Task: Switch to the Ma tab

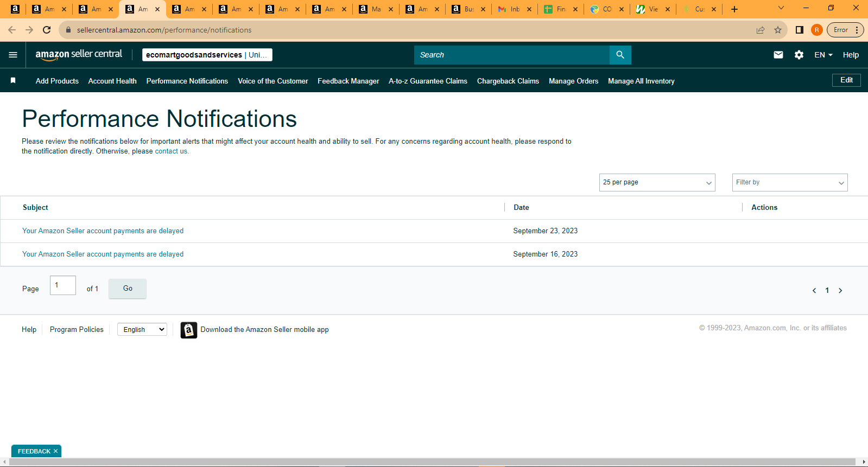Action: [x=376, y=9]
